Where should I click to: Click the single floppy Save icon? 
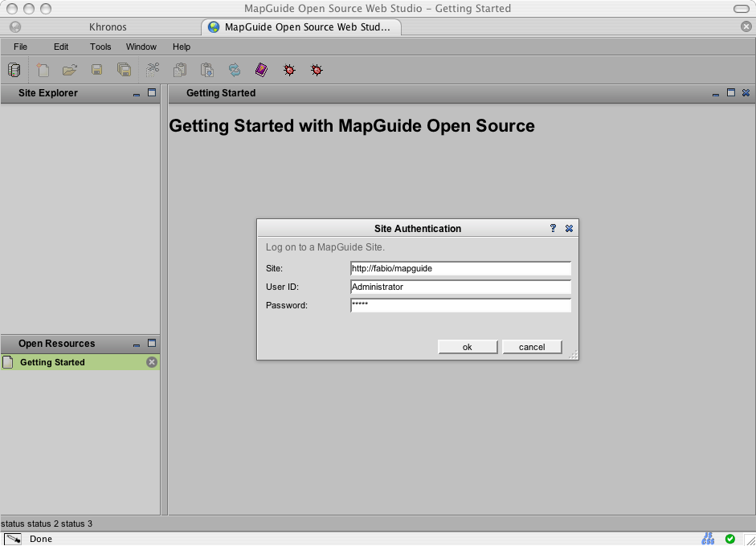pos(96,71)
